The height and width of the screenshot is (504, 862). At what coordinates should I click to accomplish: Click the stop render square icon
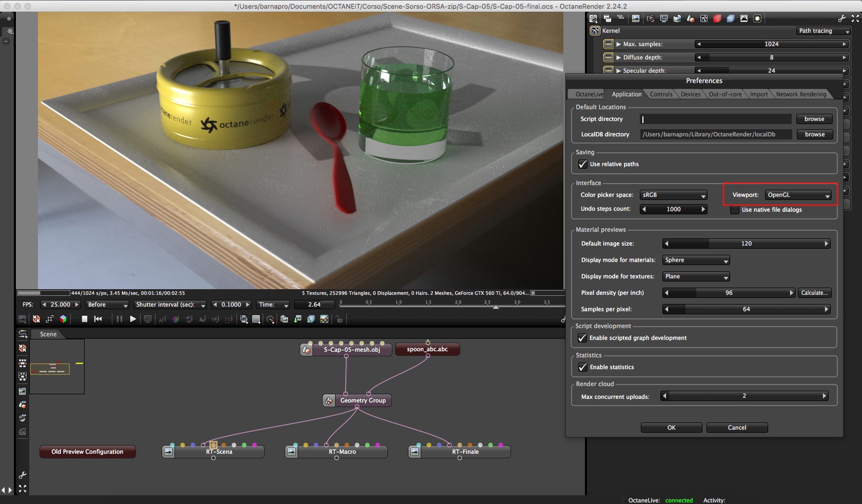click(x=85, y=319)
